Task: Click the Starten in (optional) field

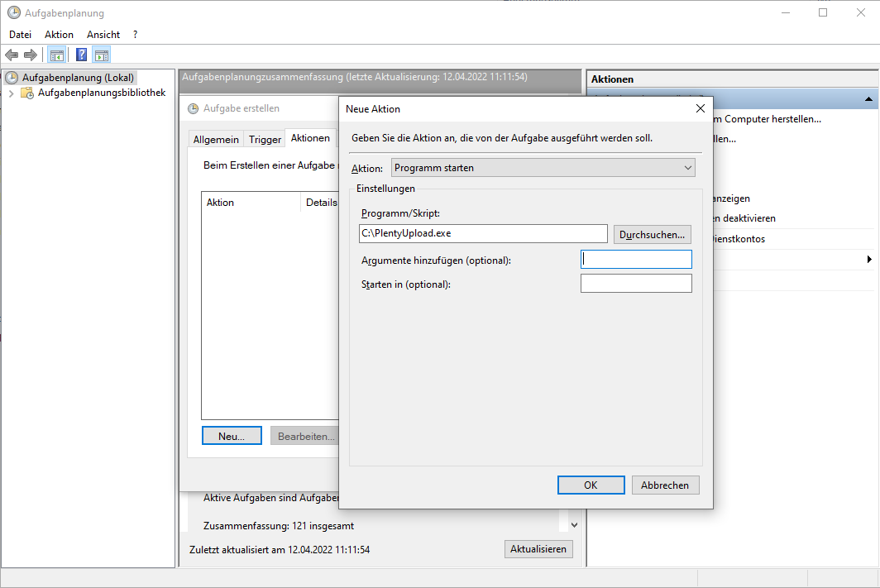Action: click(x=635, y=284)
